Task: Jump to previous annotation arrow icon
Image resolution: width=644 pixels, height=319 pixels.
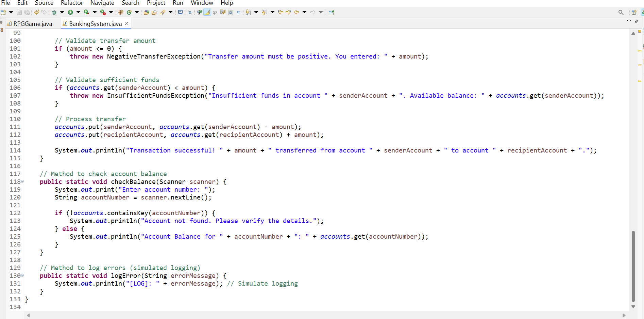Action: 265,12
